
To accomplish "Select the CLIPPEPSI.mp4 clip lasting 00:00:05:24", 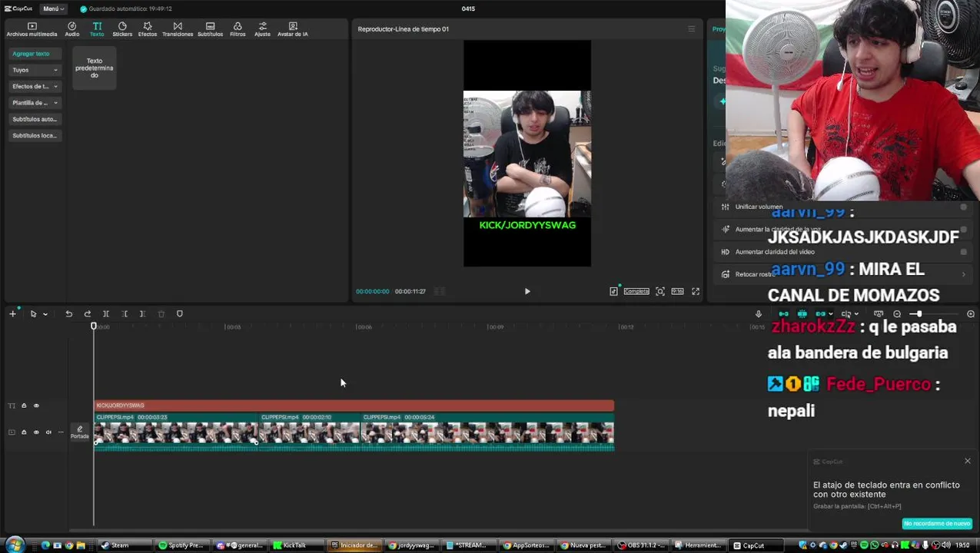I will pyautogui.click(x=488, y=432).
